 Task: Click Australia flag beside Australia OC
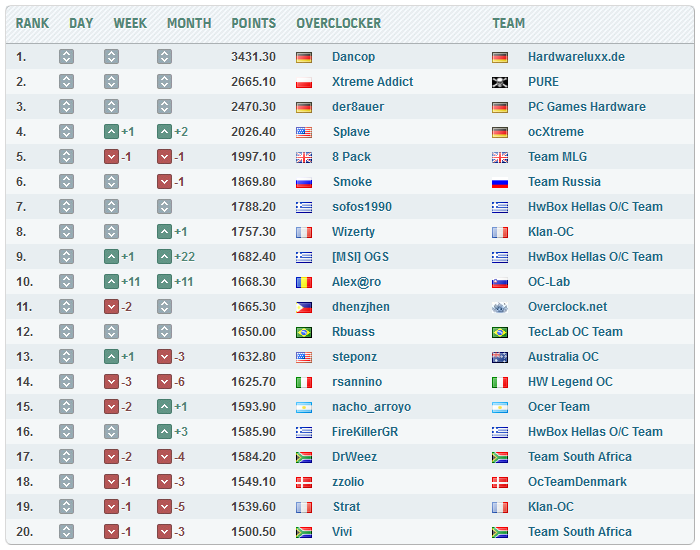coord(500,357)
